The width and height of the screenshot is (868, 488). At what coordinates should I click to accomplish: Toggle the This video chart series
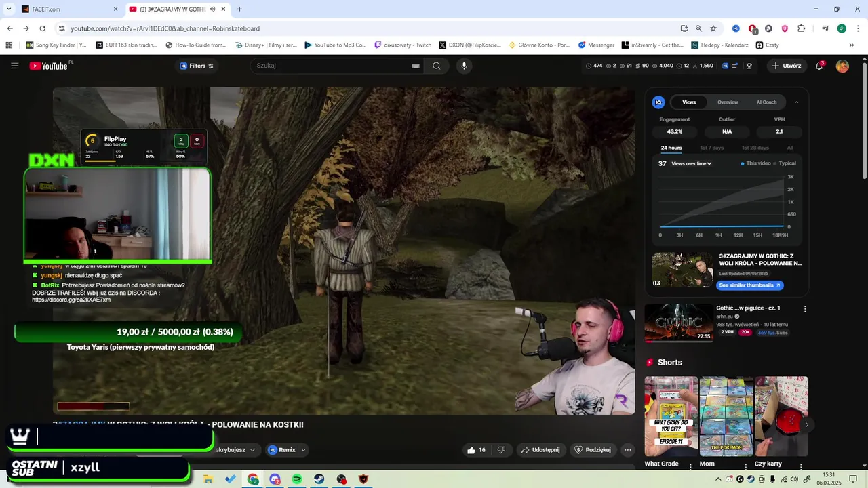pyautogui.click(x=755, y=163)
